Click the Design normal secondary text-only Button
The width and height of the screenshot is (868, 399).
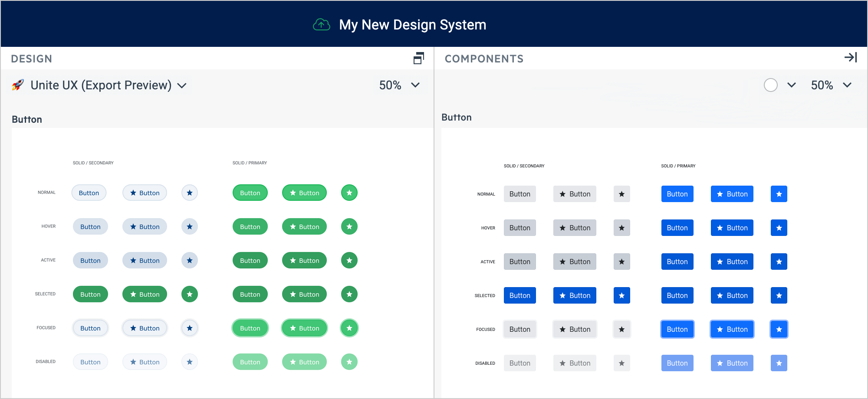coord(89,193)
